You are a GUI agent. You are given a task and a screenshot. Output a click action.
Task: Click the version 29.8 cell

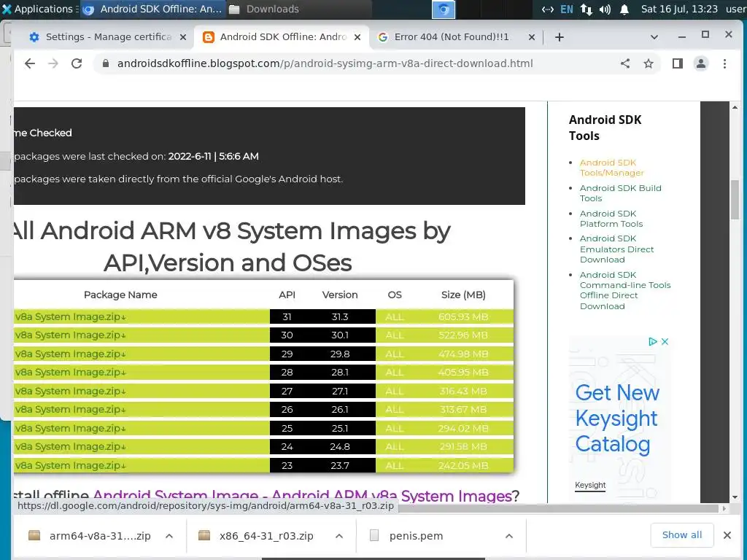pyautogui.click(x=340, y=354)
